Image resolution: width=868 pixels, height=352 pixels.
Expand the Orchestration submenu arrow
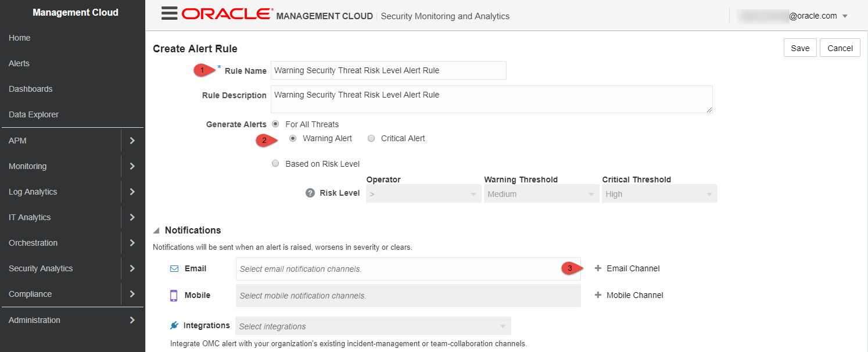coord(132,243)
